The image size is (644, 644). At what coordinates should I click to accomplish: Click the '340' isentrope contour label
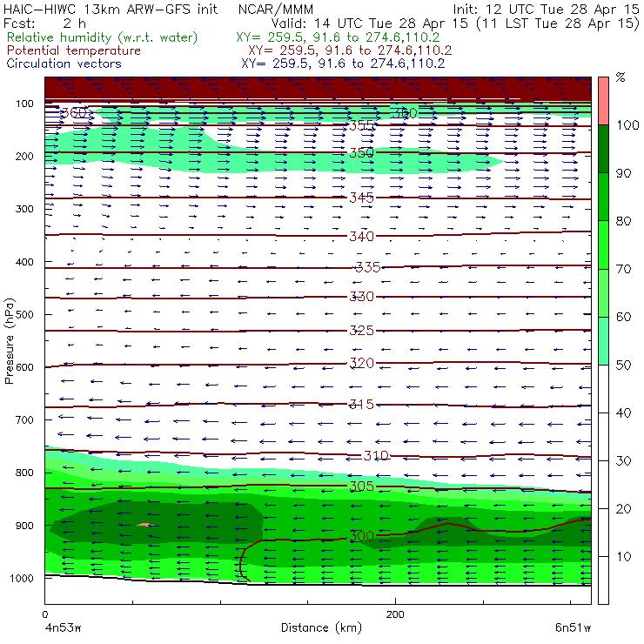coord(361,237)
